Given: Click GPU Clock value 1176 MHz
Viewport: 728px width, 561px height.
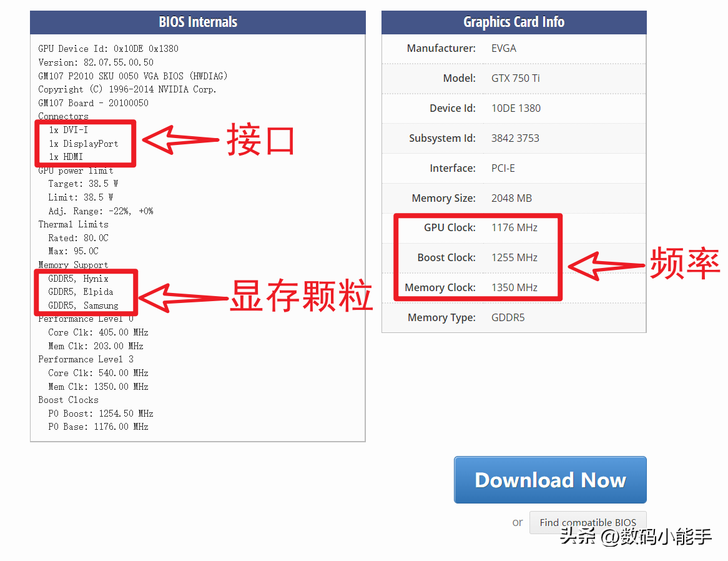Looking at the screenshot, I should pos(514,227).
